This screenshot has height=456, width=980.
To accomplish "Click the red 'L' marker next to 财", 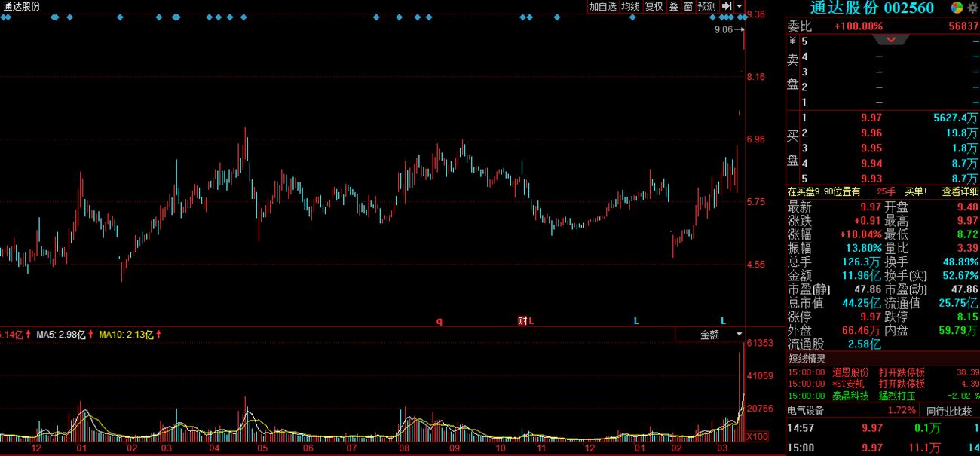I will pyautogui.click(x=531, y=320).
